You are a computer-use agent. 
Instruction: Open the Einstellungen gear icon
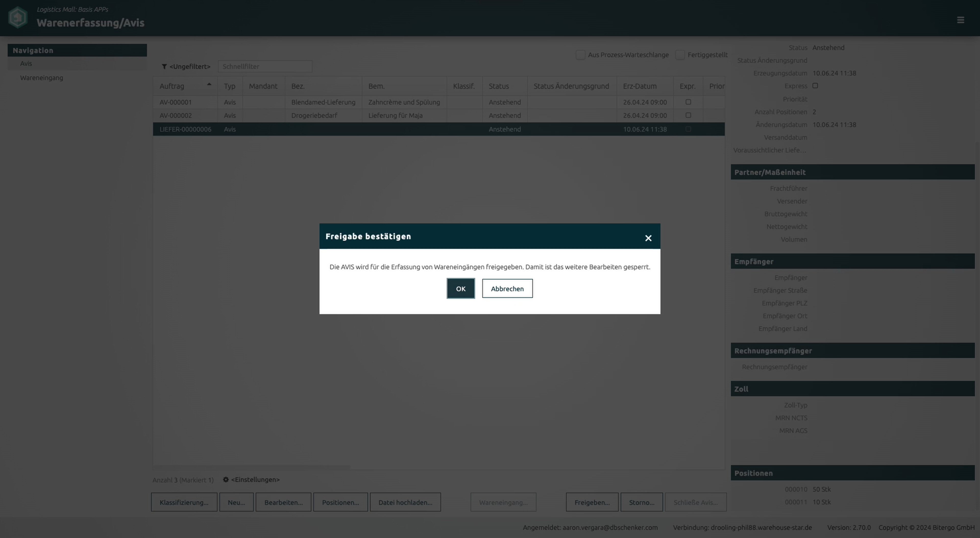point(226,479)
